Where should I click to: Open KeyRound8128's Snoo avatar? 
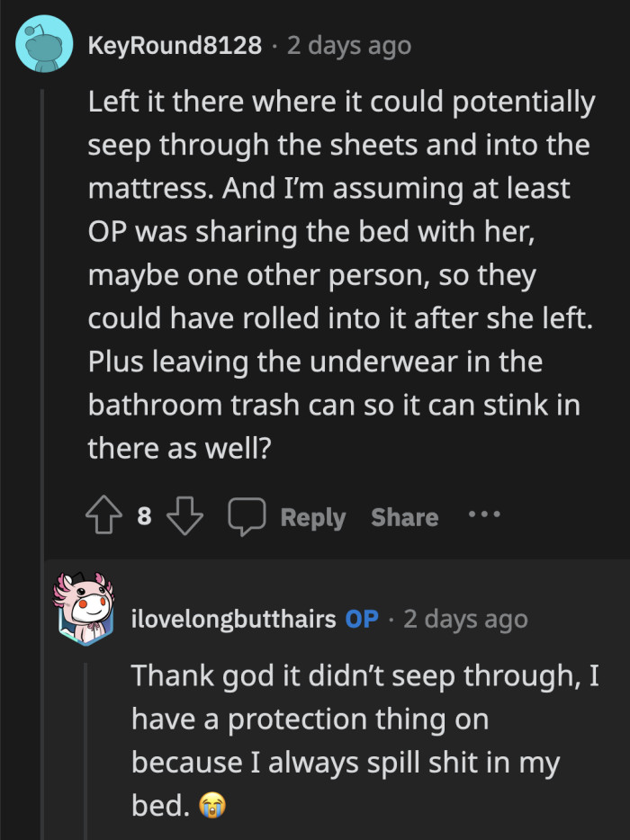point(43,44)
